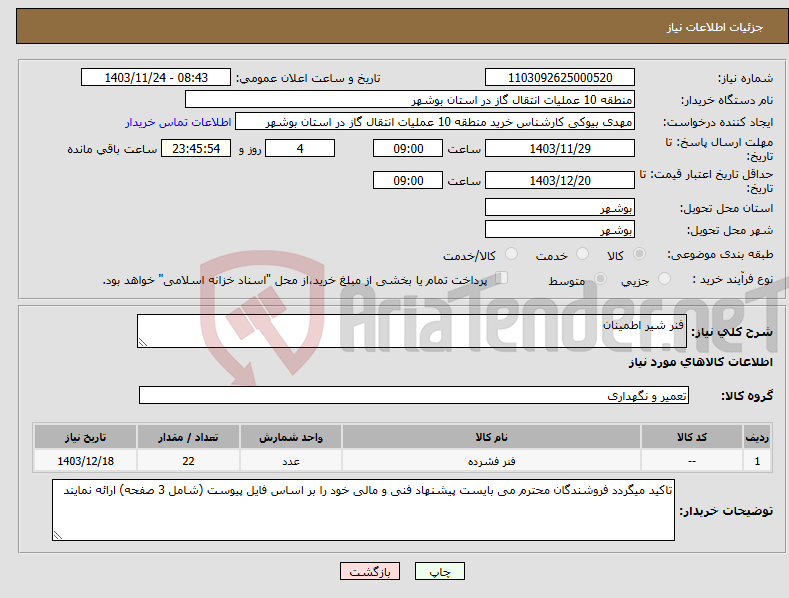The width and height of the screenshot is (789, 598).
Task: Click the price validity hour field
Action: [x=408, y=180]
